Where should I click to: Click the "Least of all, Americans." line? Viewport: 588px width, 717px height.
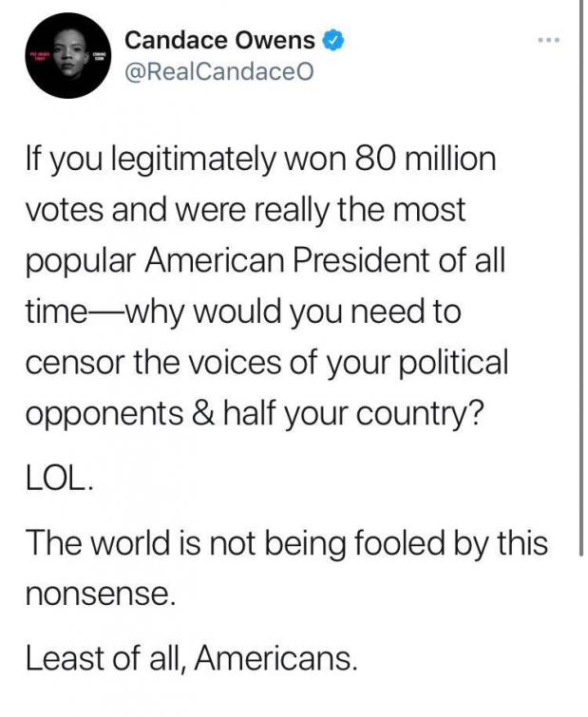click(191, 658)
